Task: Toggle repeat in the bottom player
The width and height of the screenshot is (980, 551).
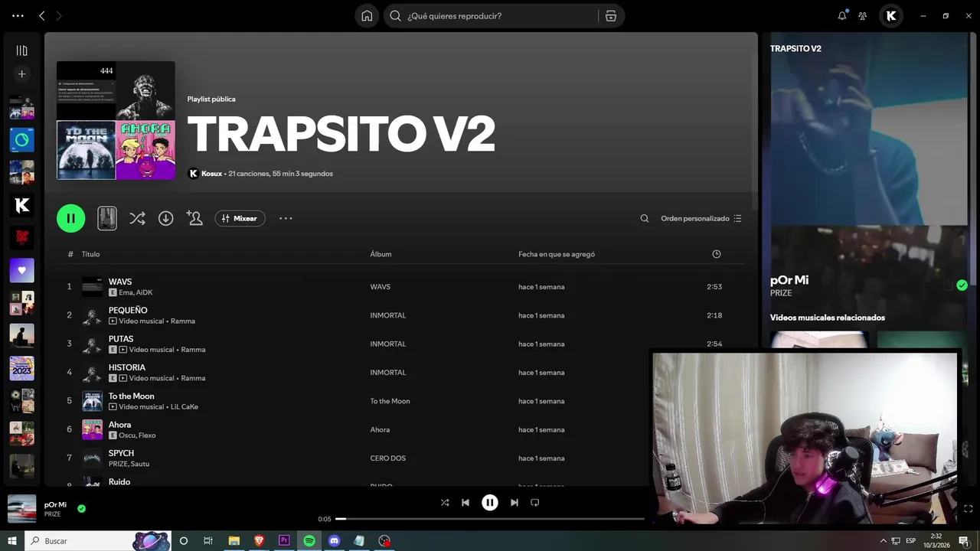Action: (535, 503)
